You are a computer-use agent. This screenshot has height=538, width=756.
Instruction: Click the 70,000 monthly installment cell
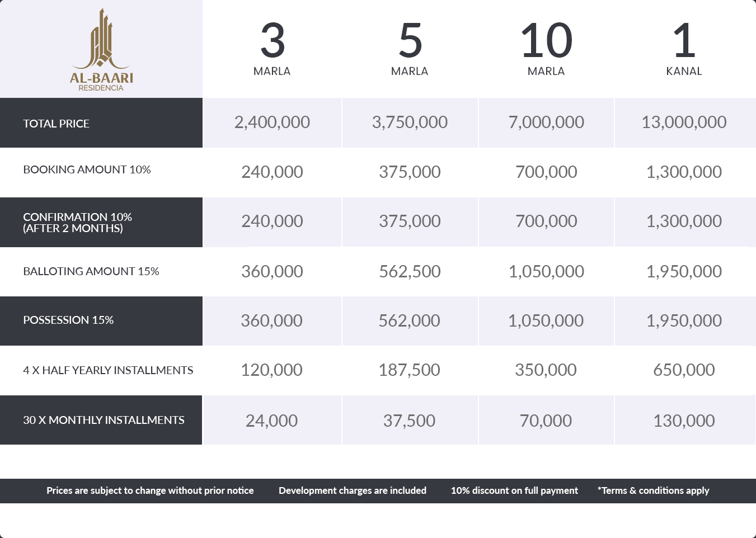(546, 421)
